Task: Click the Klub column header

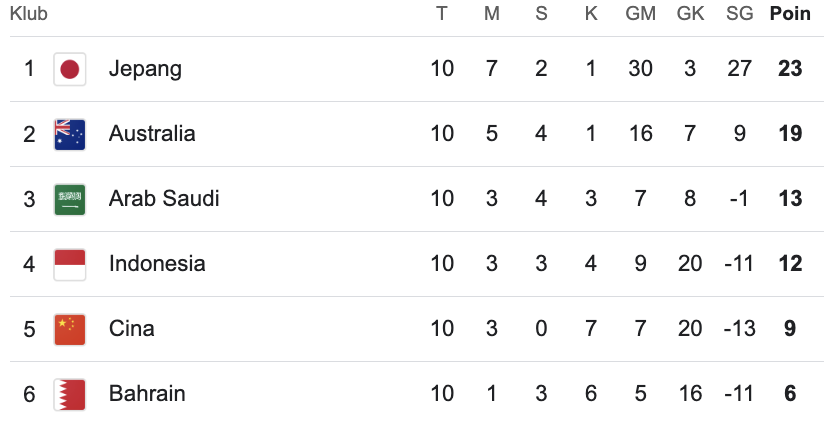Action: click(x=29, y=15)
